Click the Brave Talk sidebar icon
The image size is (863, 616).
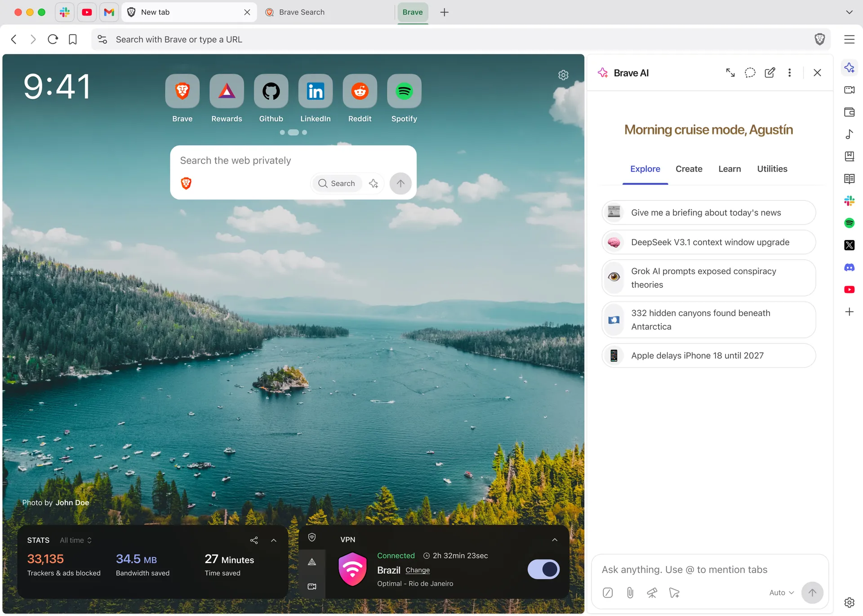click(x=849, y=90)
